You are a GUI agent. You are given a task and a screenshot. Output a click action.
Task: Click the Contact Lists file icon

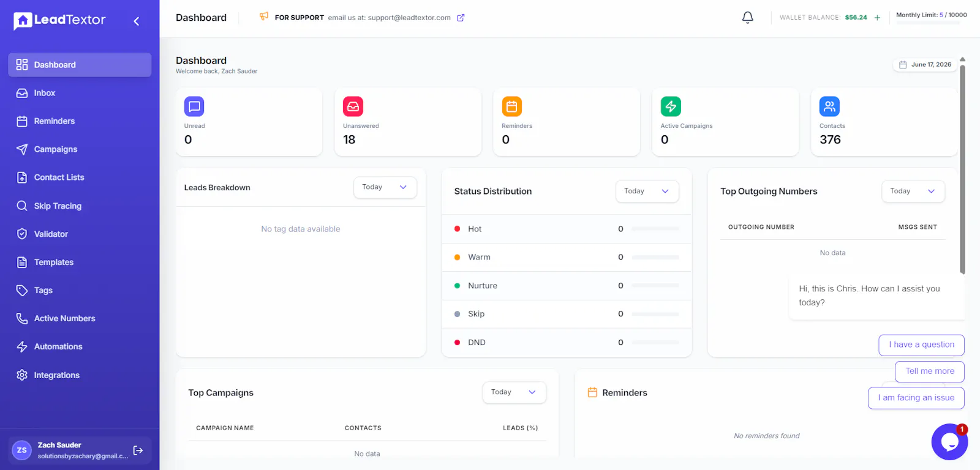pos(22,177)
